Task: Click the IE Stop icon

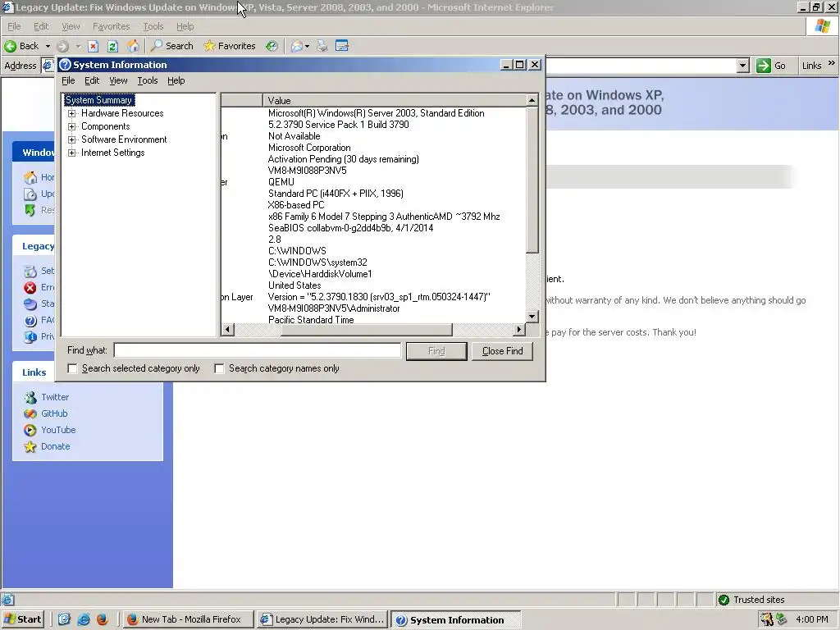Action: [94, 46]
